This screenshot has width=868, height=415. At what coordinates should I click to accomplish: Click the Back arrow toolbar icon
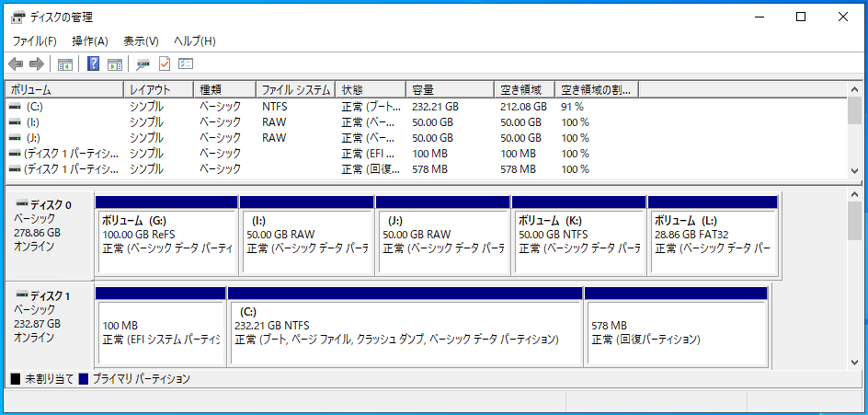[16, 63]
